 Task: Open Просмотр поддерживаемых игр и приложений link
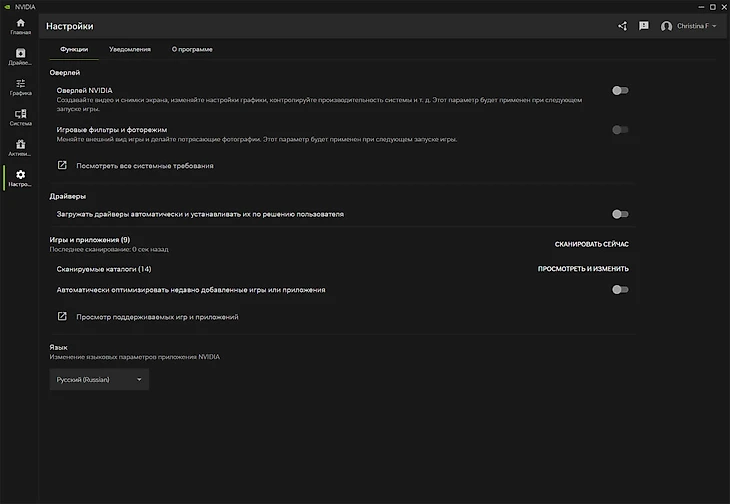[x=157, y=317]
